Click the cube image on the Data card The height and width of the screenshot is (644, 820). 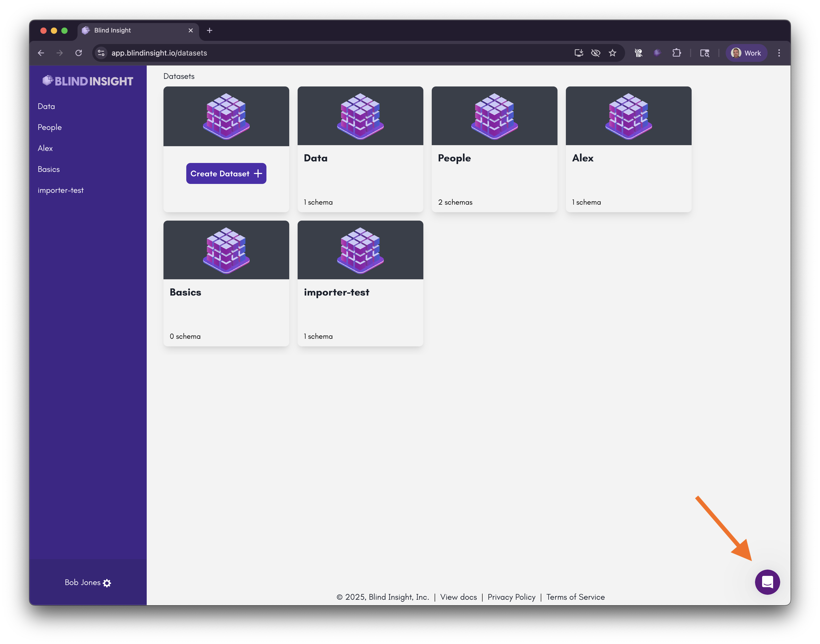360,116
